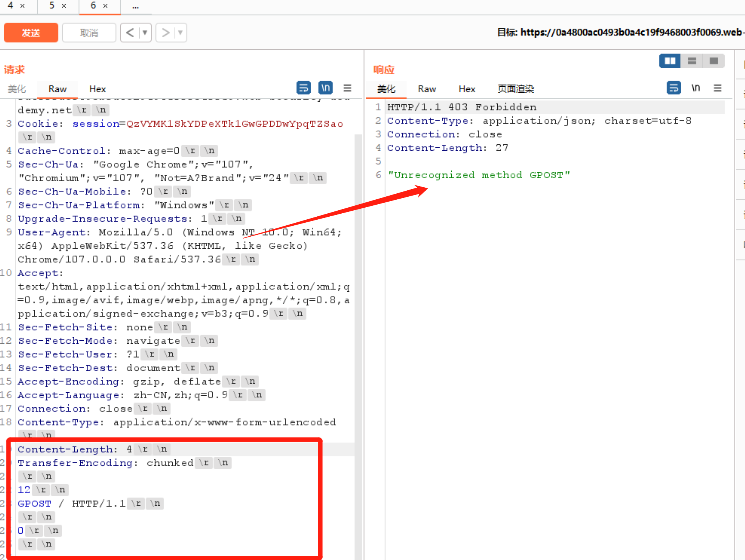Click the orange 发送 send button

tap(31, 33)
